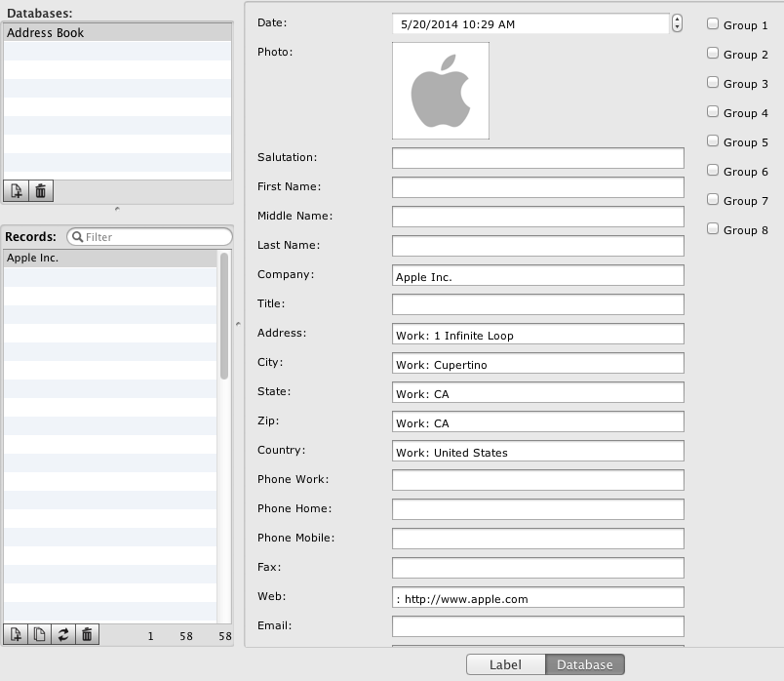The image size is (784, 681).
Task: Click into the Fax field
Action: click(538, 568)
